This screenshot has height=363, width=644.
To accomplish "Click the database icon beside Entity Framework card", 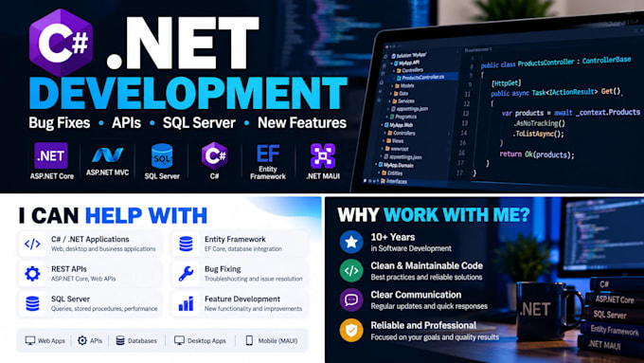I will click(186, 244).
